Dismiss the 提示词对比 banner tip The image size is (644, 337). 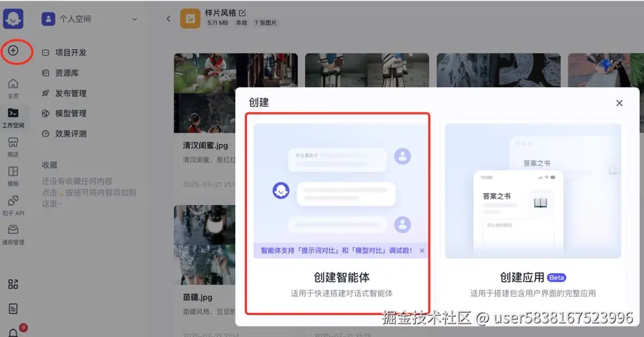(422, 251)
